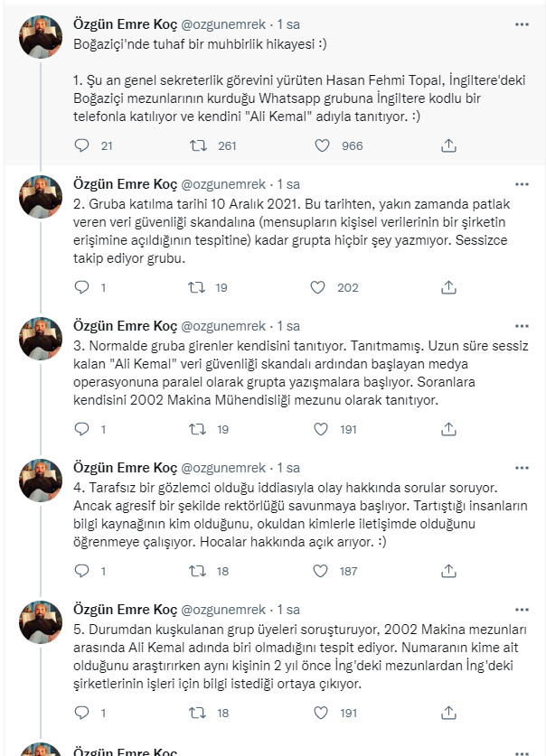Reply to the first tweet about muhbirlik hikayesi
This screenshot has width=546, height=756.
tap(82, 145)
